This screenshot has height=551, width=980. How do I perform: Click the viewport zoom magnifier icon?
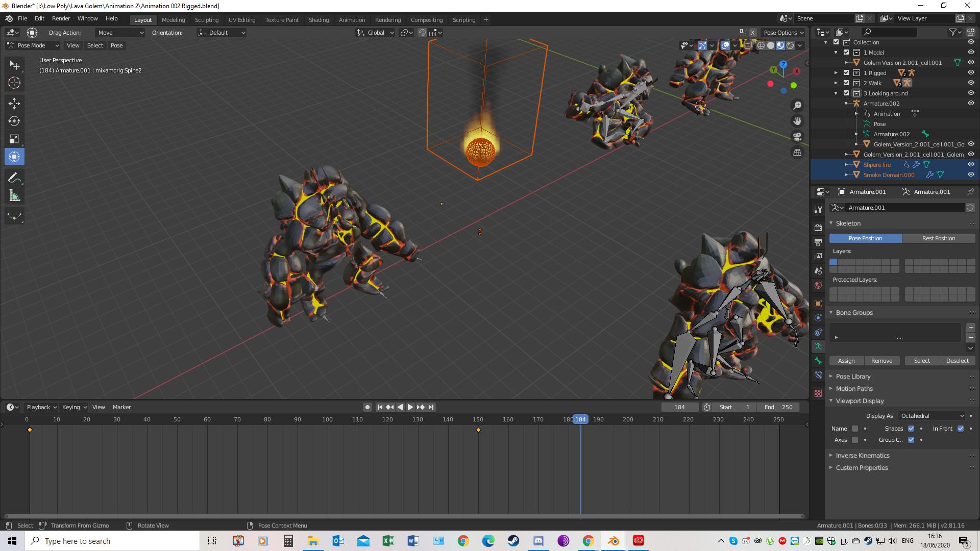(797, 106)
